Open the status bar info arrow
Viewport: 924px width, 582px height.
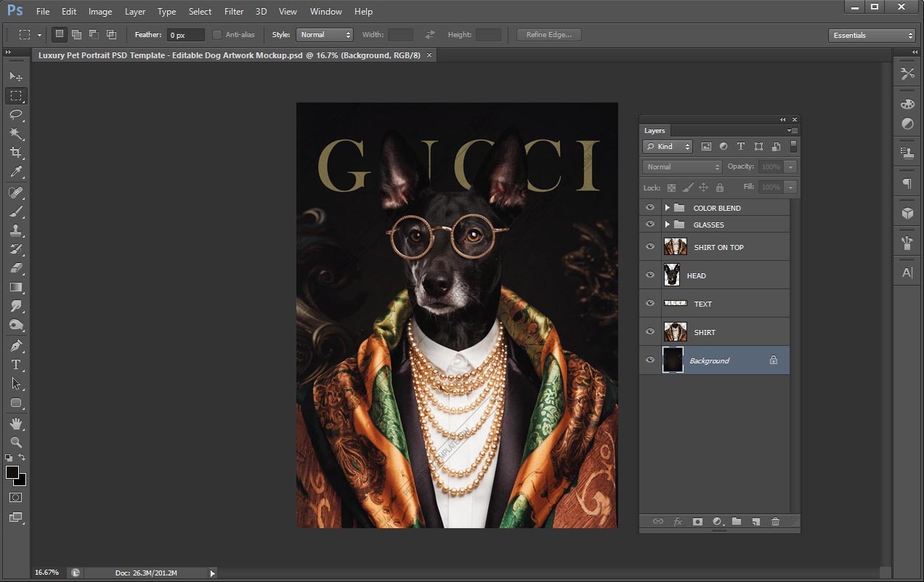tap(212, 573)
